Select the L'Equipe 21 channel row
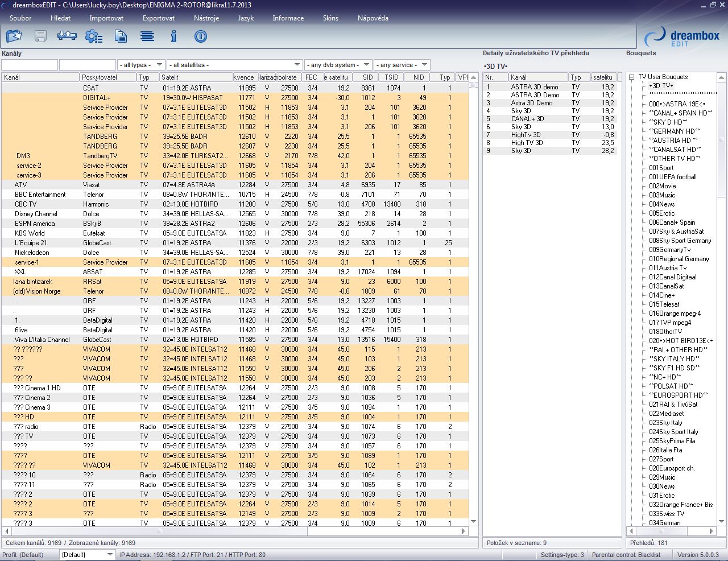The image size is (728, 561). pos(235,243)
